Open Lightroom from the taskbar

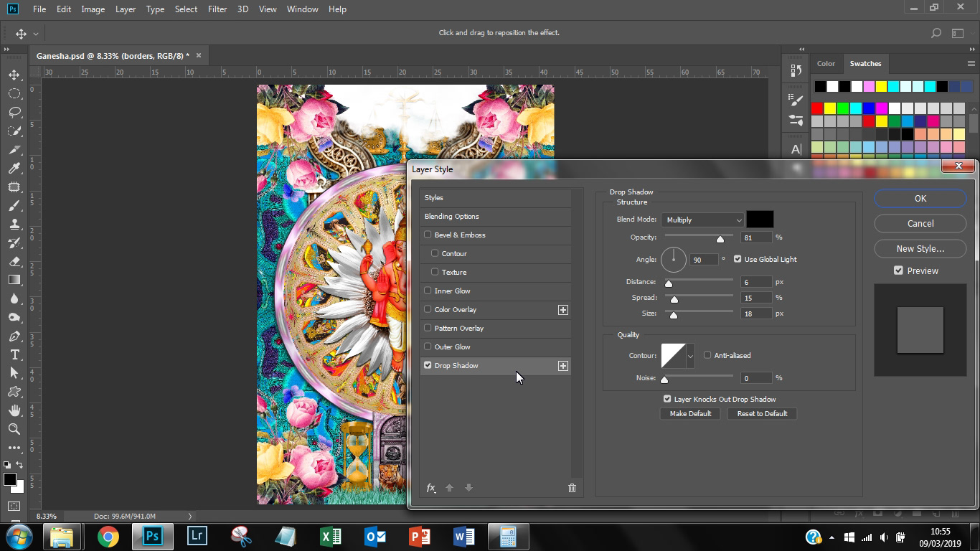click(x=197, y=537)
